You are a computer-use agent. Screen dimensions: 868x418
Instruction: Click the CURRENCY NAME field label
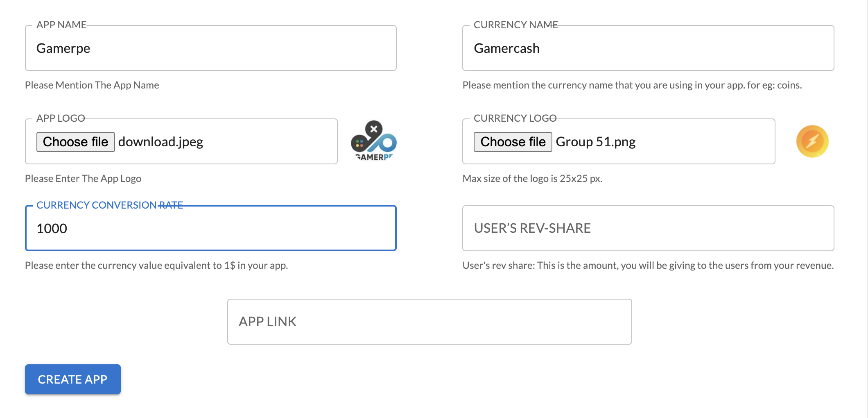point(515,25)
